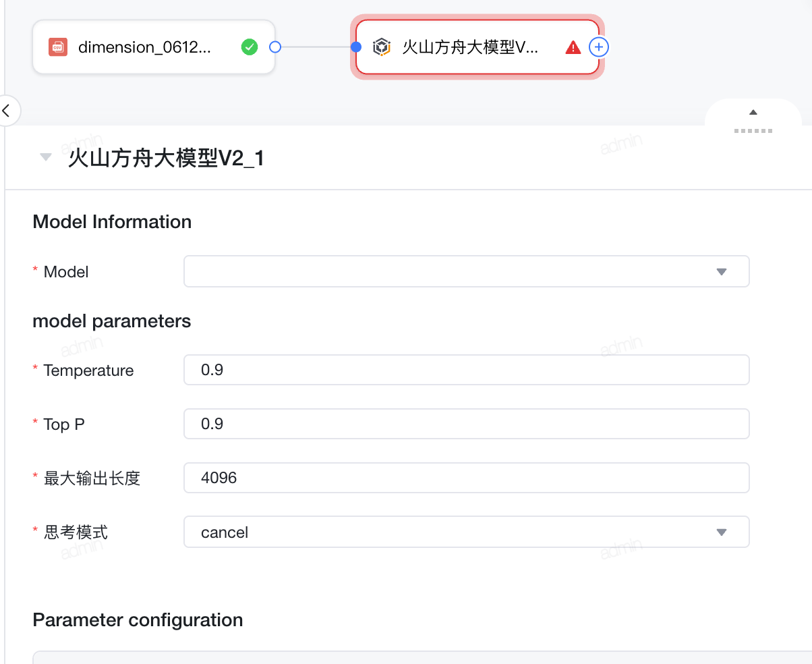Click the Temperature input field
The height and width of the screenshot is (664, 812).
click(466, 370)
